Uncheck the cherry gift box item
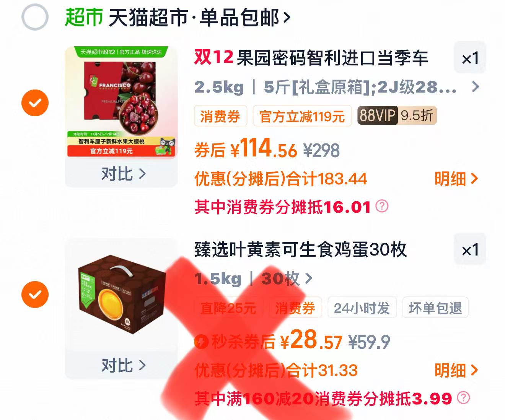The image size is (505, 420). coord(35,103)
